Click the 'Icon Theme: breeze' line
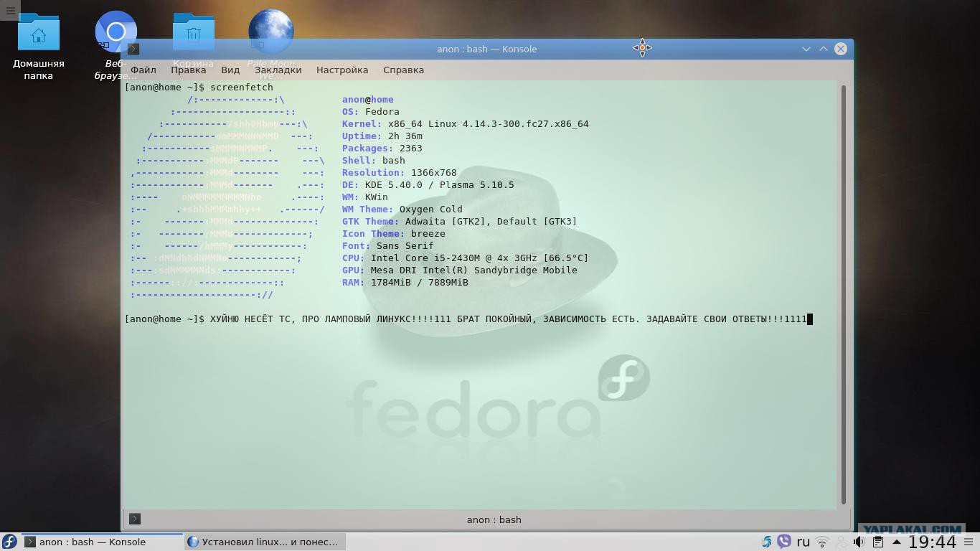Image resolution: width=980 pixels, height=551 pixels. (394, 234)
